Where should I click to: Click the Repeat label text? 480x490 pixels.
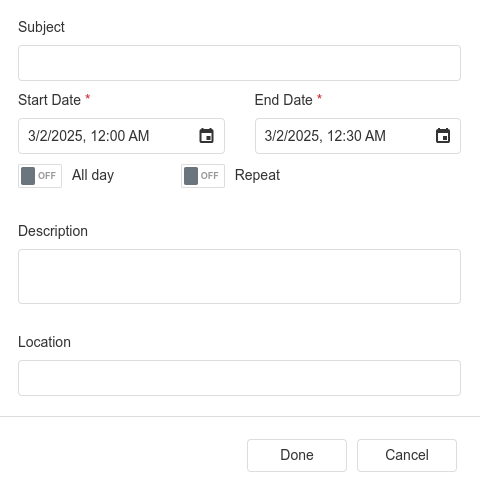257,175
